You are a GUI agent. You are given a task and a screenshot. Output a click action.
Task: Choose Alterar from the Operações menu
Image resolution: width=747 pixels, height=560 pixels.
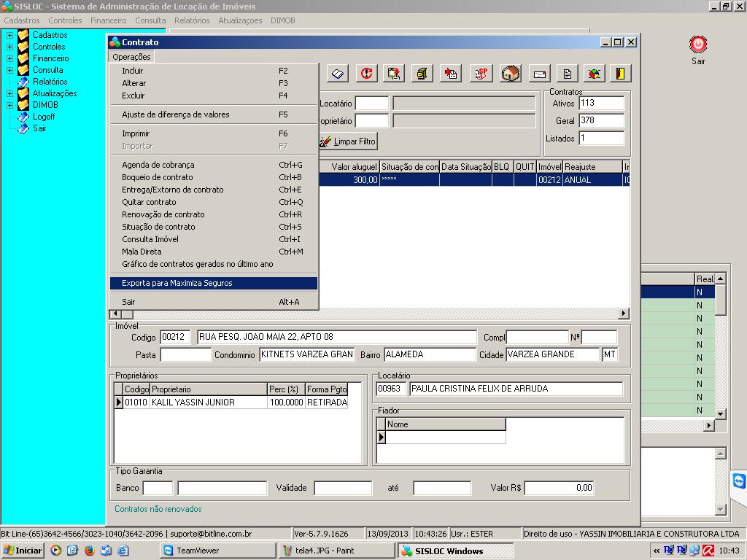pyautogui.click(x=214, y=83)
